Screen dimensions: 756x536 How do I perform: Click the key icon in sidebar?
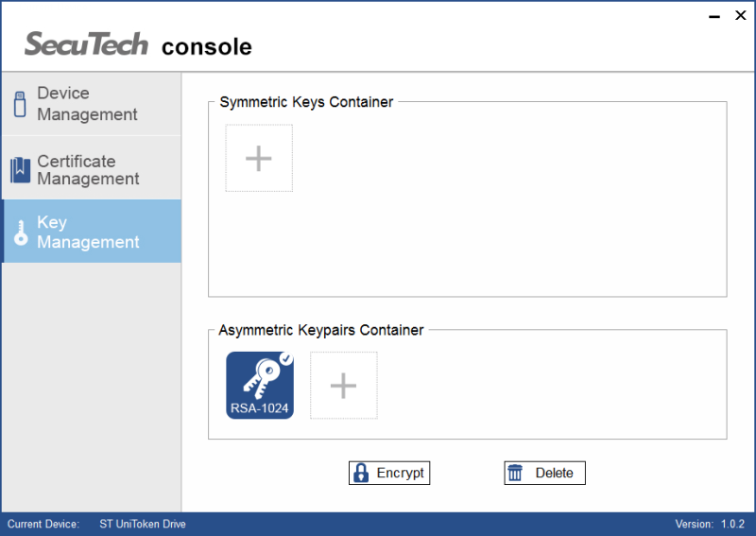click(21, 233)
